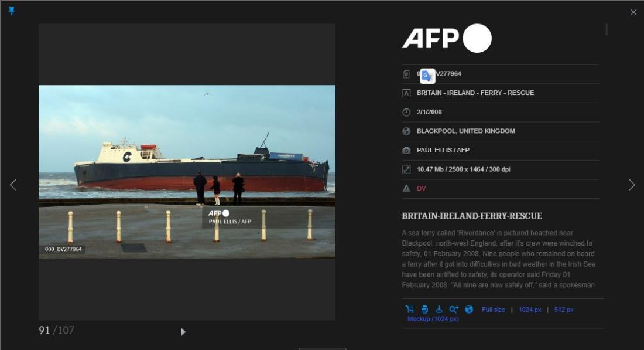
Task: Start slideshow with the play button
Action: [x=183, y=332]
